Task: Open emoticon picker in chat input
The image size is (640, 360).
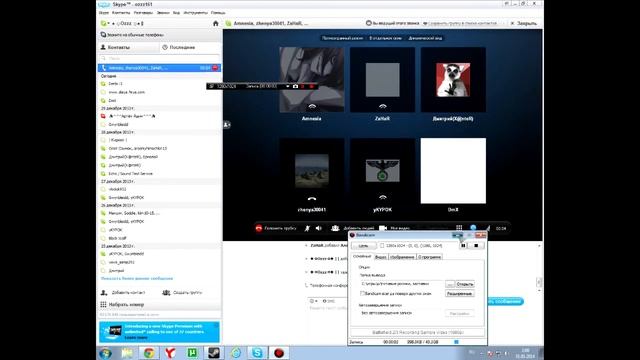Action: [312, 301]
